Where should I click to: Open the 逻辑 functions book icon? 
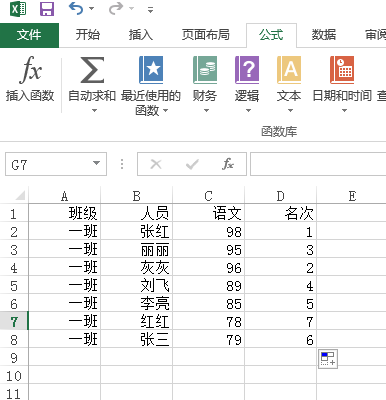247,70
